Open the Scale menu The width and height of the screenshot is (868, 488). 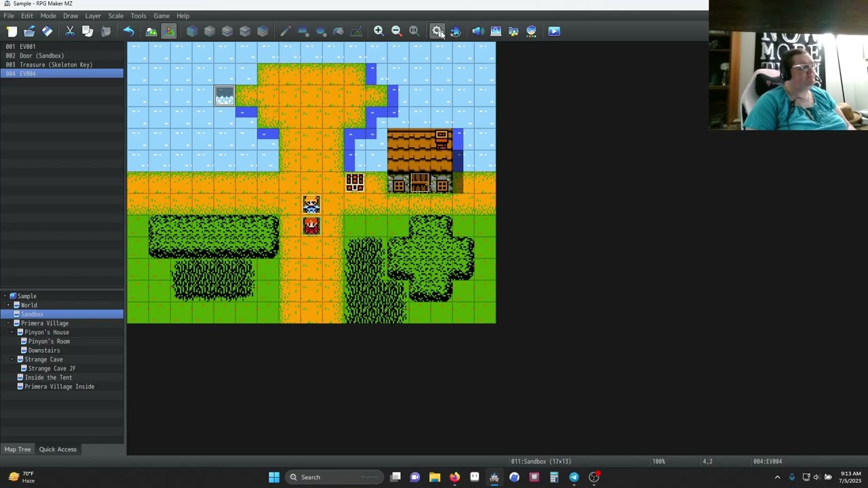[x=116, y=16]
